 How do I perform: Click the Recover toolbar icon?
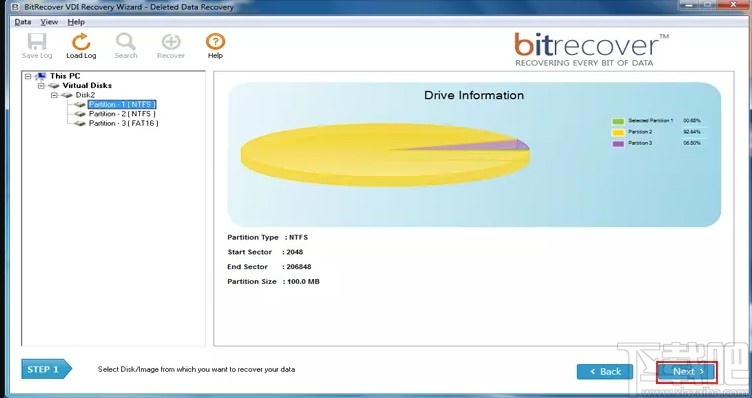[171, 42]
